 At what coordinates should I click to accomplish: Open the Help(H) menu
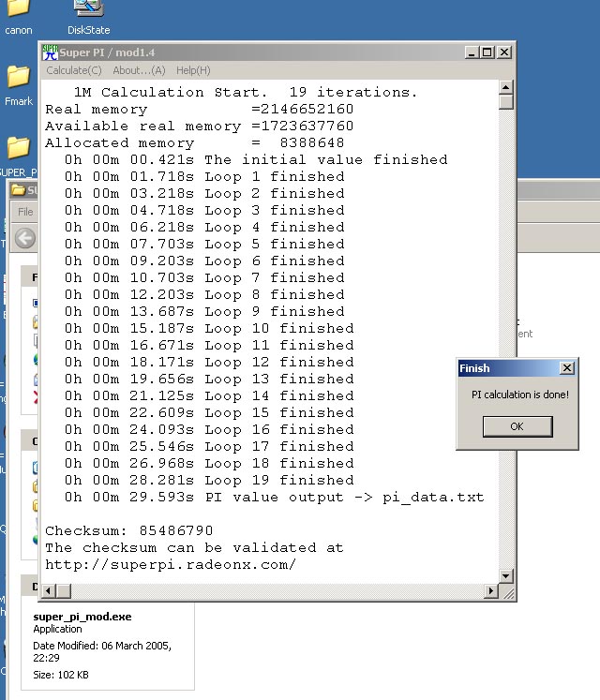point(193,70)
